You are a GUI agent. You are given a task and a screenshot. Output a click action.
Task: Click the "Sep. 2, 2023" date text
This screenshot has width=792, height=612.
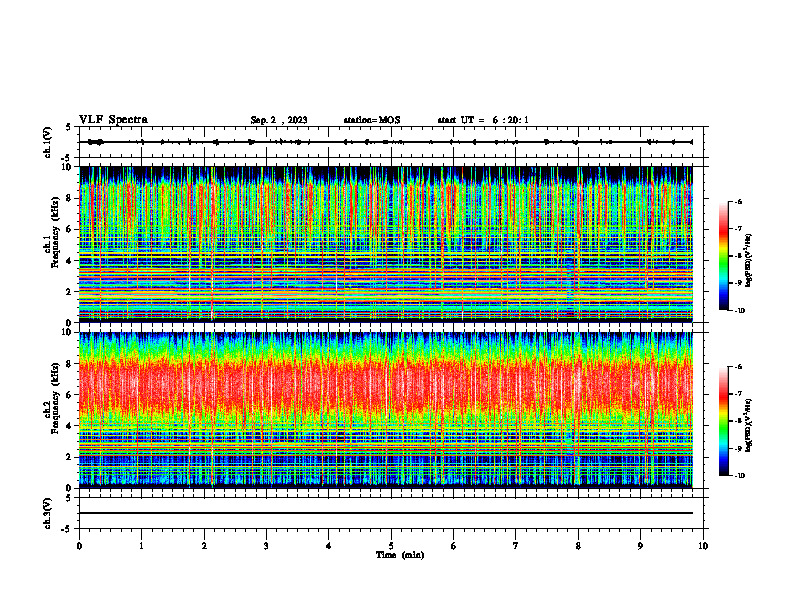coord(279,120)
